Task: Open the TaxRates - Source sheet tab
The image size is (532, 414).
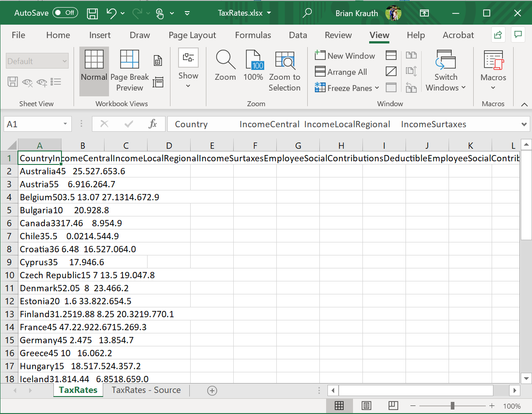Action: coord(146,390)
